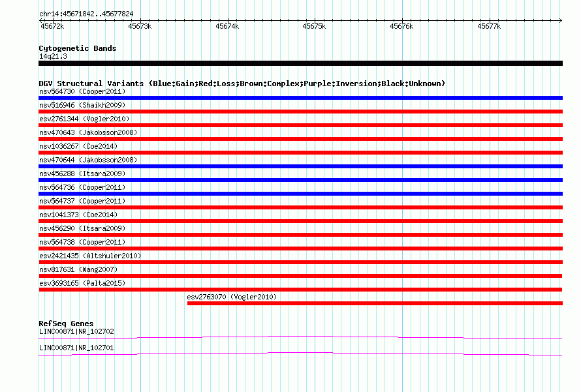Click the ruler's right-end arrowhead
Viewport: 581px width, 392px height.
point(560,20)
